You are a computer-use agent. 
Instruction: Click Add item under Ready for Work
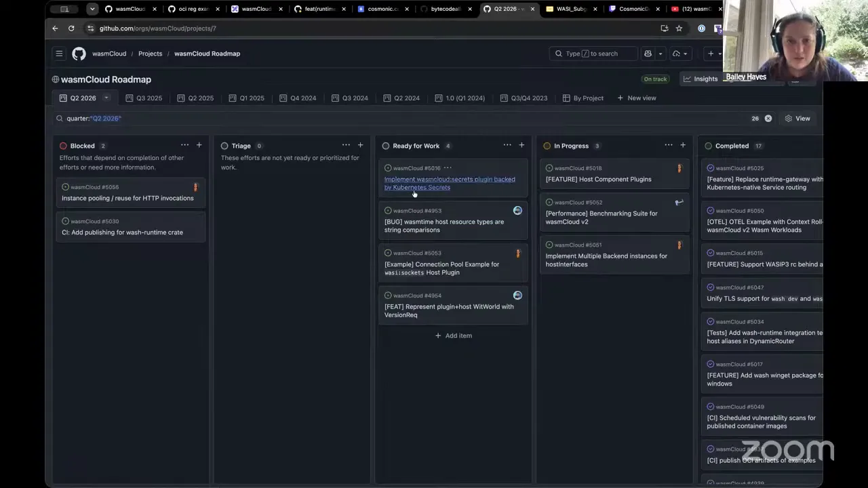click(x=454, y=335)
